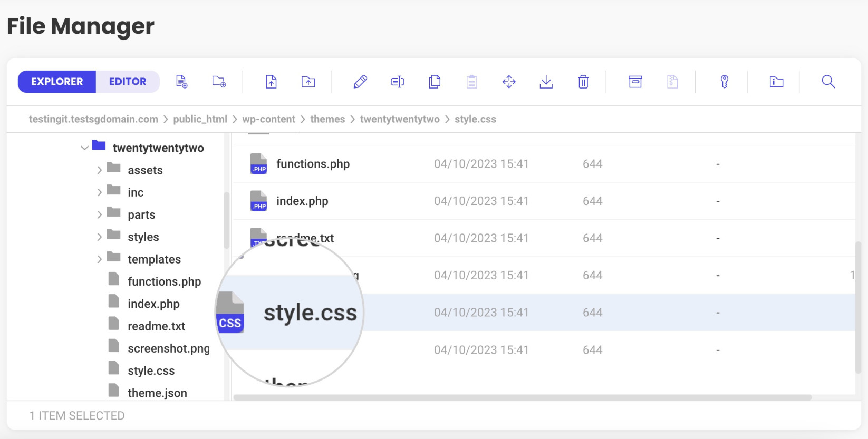The image size is (868, 439).
Task: Click the folder tree vertical scrollbar
Action: 227,220
